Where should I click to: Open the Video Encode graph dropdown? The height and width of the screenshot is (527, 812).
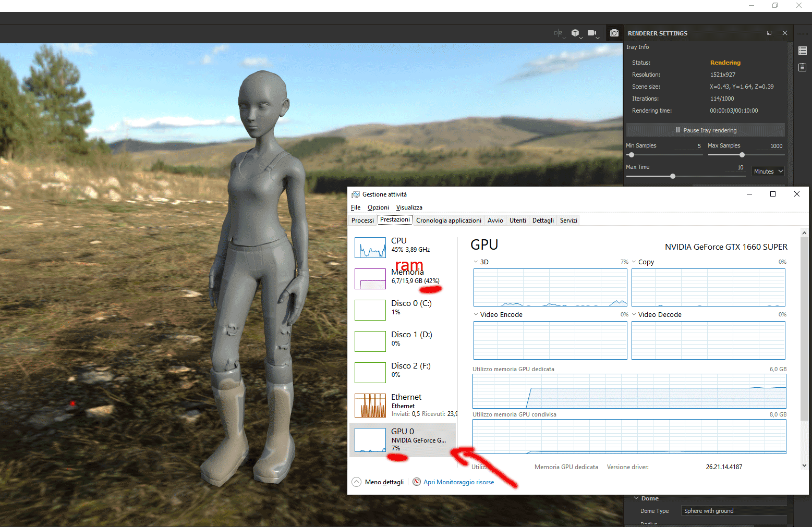coord(476,314)
